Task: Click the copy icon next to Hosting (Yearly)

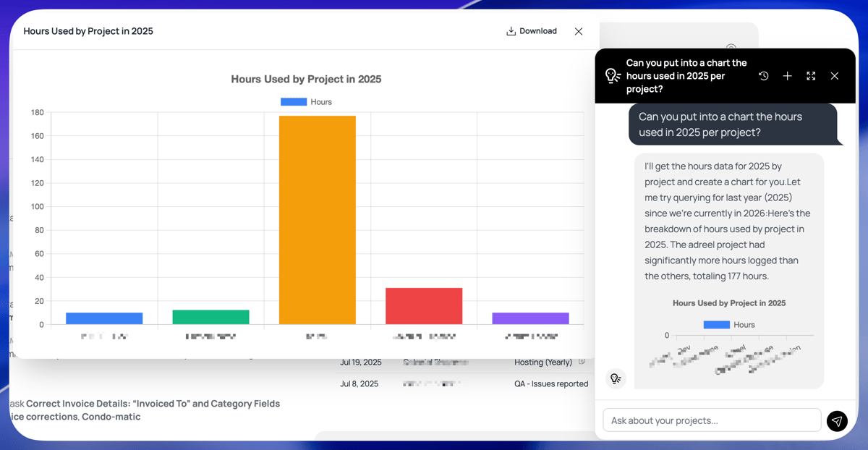Action: click(x=582, y=361)
